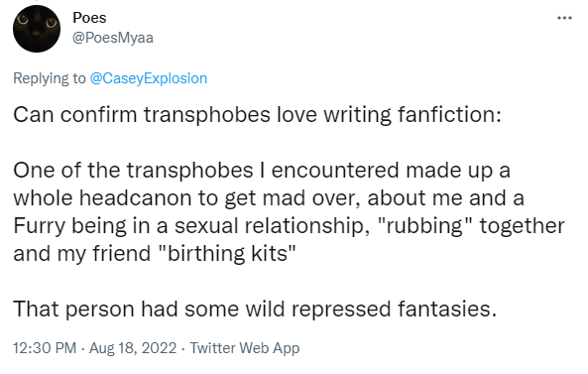This screenshot has height=374, width=588.
Task: Click the 'wild repressed fantasies' closing sentence
Action: (x=255, y=310)
